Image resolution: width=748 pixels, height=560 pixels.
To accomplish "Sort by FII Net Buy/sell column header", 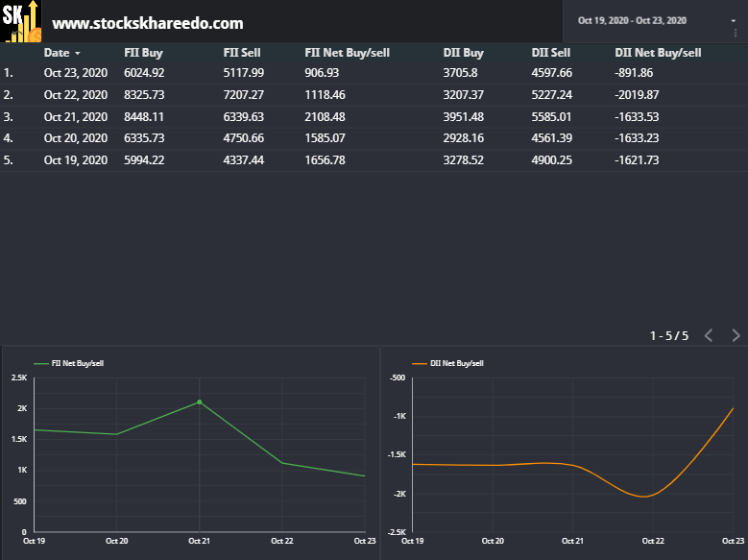I will (348, 53).
